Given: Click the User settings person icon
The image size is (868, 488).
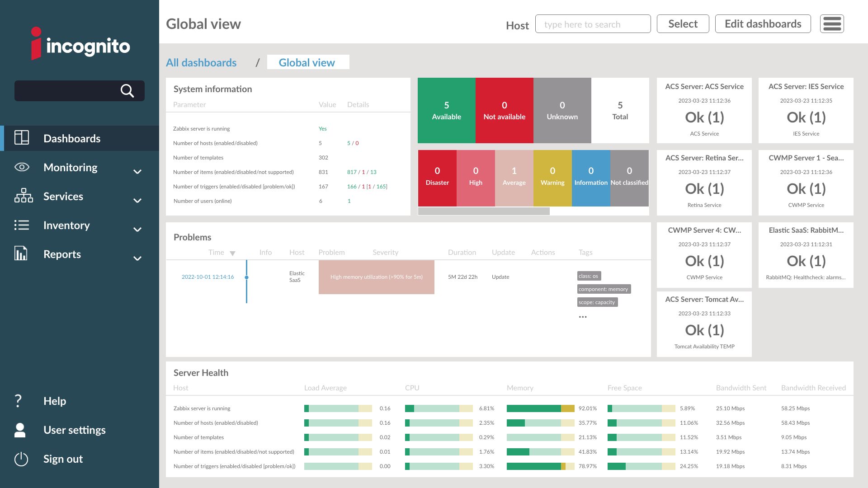Looking at the screenshot, I should [x=20, y=430].
